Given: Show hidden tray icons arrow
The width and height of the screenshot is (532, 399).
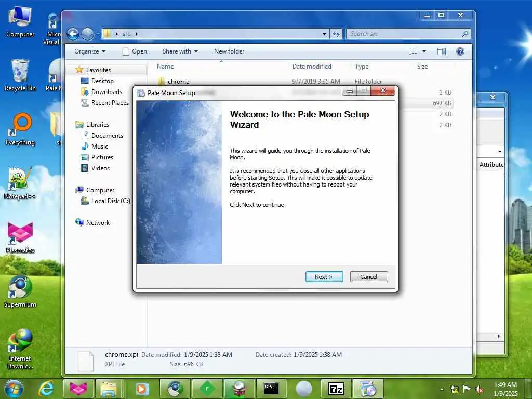Looking at the screenshot, I should coord(442,389).
